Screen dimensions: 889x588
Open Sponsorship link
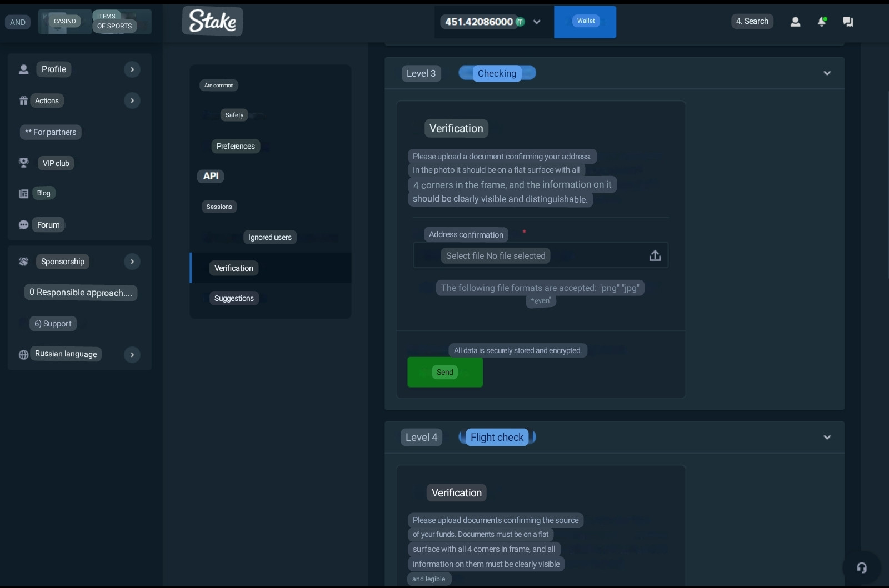(63, 262)
